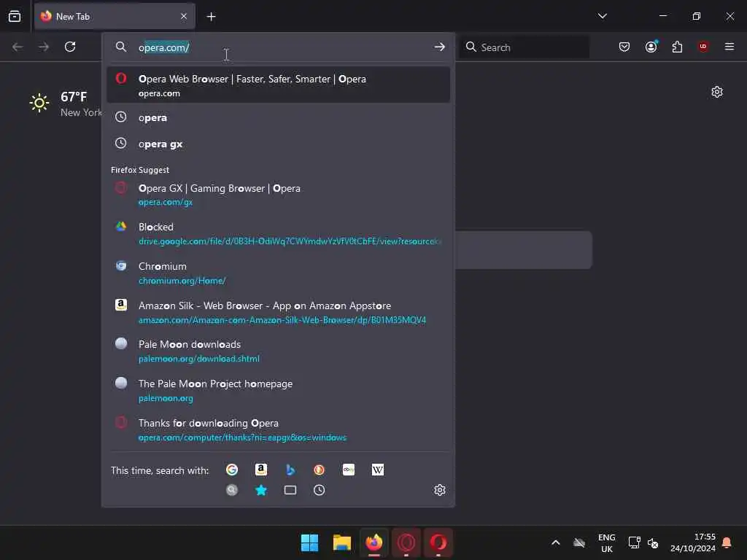Click the muted volume tray icon

[x=653, y=542]
